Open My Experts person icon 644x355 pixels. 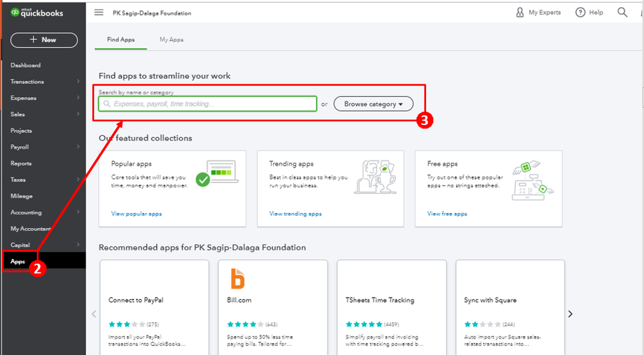pyautogui.click(x=521, y=12)
